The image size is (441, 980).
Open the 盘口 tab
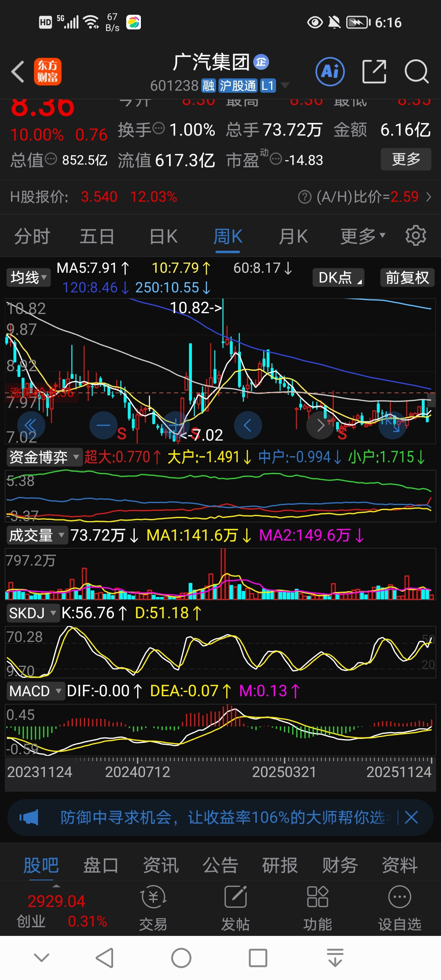tap(100, 865)
